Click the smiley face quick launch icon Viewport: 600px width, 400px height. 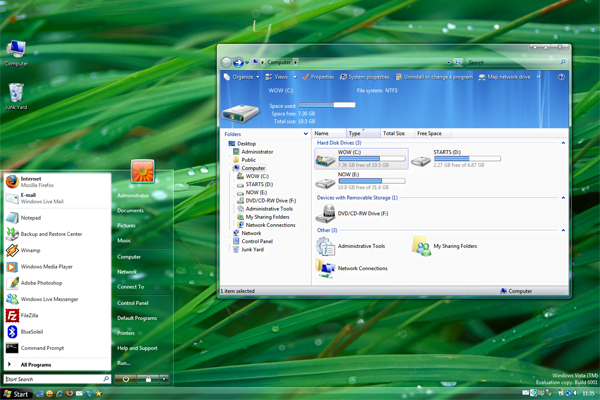tap(49, 393)
